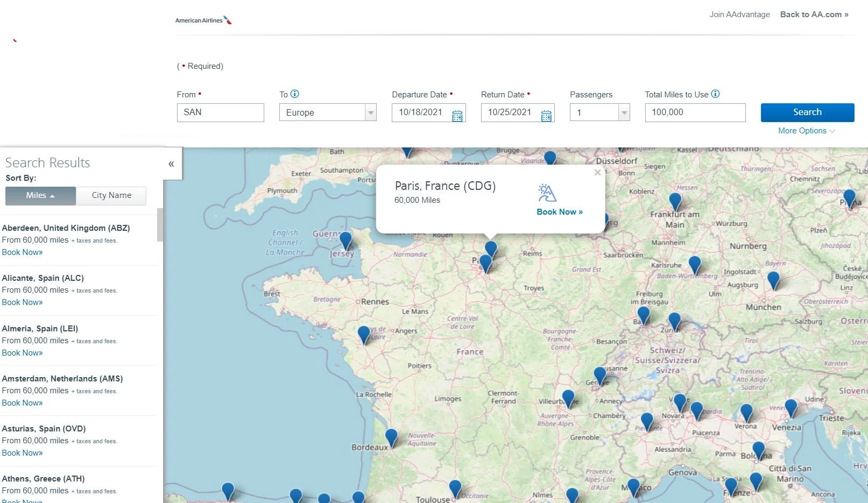This screenshot has width=868, height=503.
Task: Click the Total Miles to Use field
Action: [x=695, y=112]
